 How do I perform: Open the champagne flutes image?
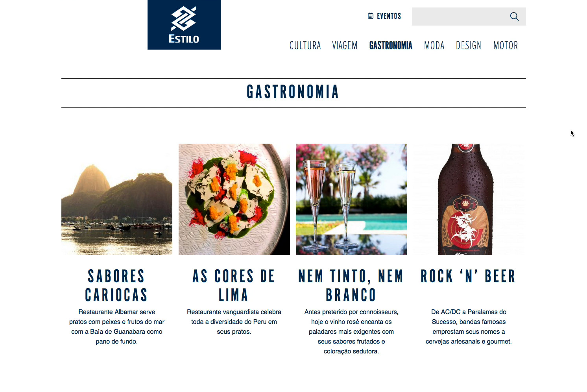coord(351,199)
